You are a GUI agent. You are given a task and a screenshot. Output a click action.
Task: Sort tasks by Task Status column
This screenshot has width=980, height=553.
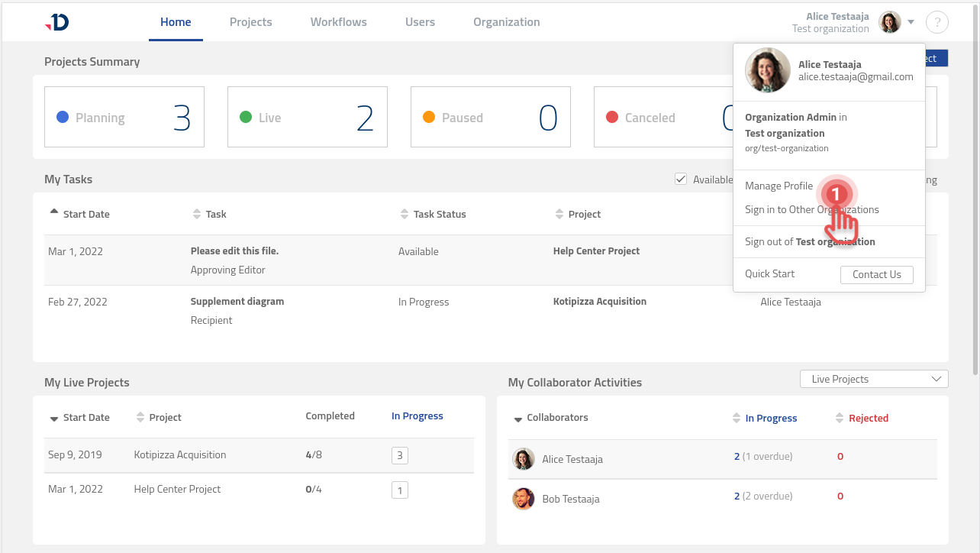405,214
